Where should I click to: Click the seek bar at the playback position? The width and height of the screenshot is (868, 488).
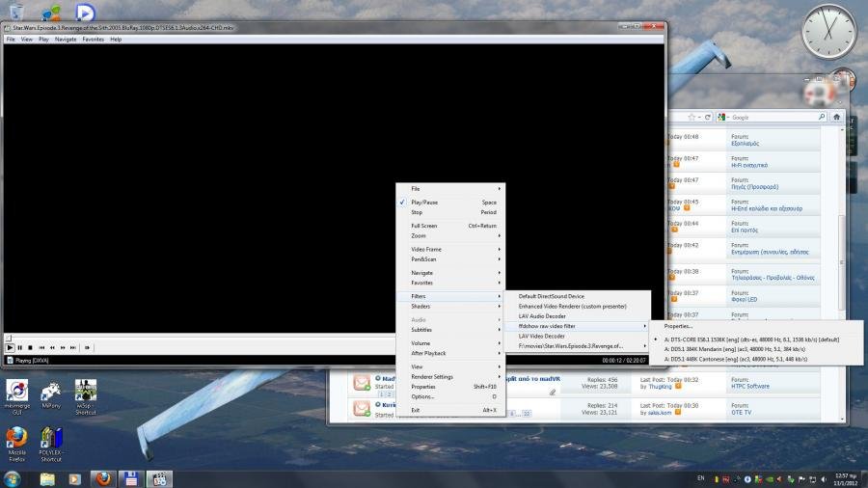[9, 338]
